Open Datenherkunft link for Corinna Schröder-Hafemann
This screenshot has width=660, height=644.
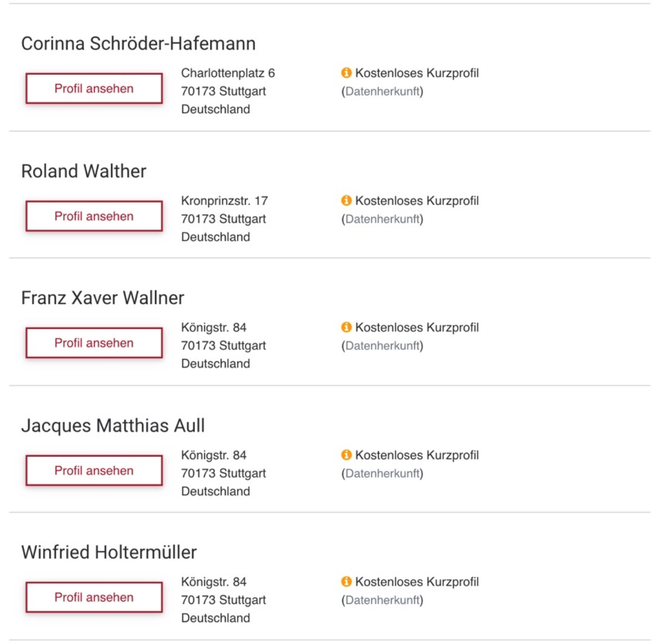coord(382,91)
